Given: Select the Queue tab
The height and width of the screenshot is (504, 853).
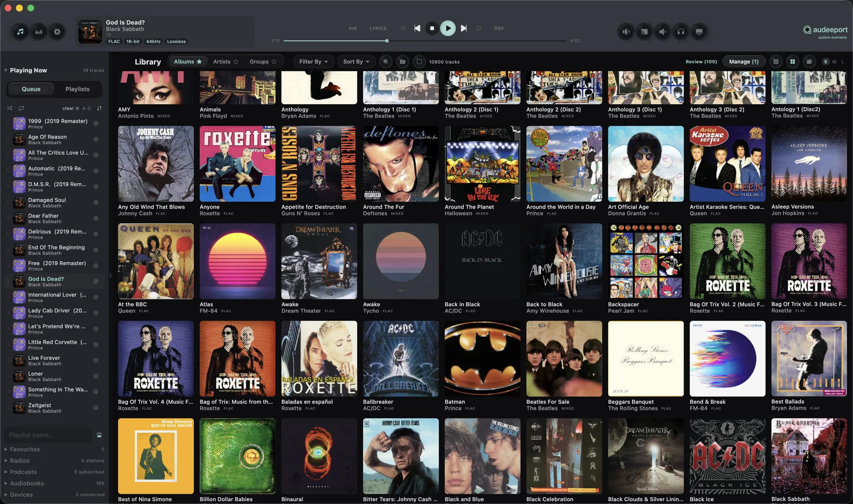Looking at the screenshot, I should (x=31, y=89).
